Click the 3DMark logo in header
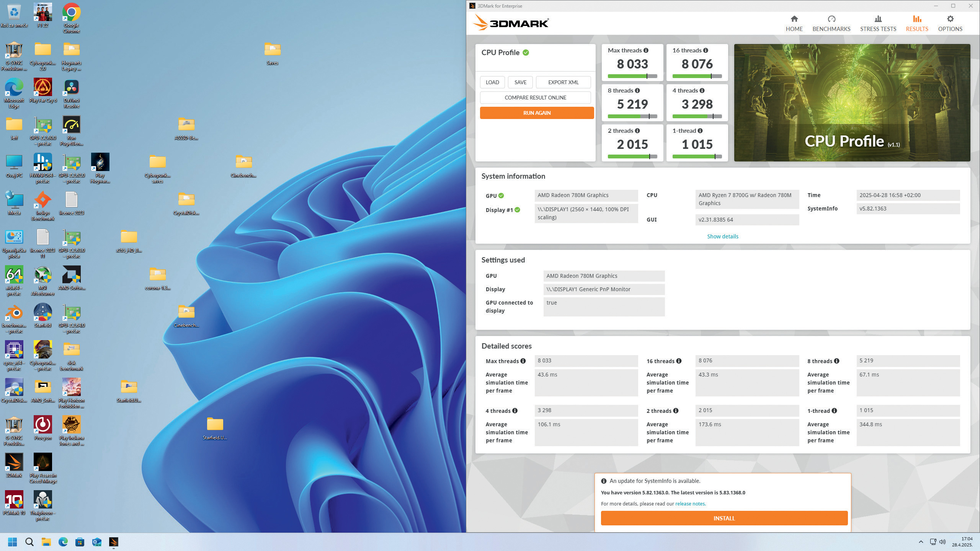The width and height of the screenshot is (980, 551). 511,23
